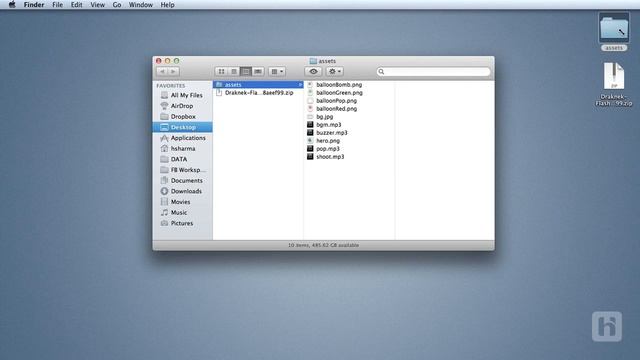
Task: Select hero.png
Action: tap(328, 140)
